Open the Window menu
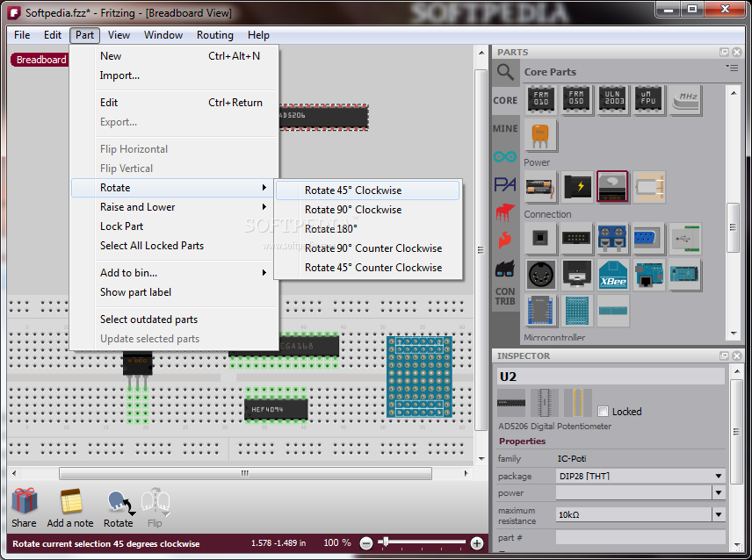 (x=163, y=35)
